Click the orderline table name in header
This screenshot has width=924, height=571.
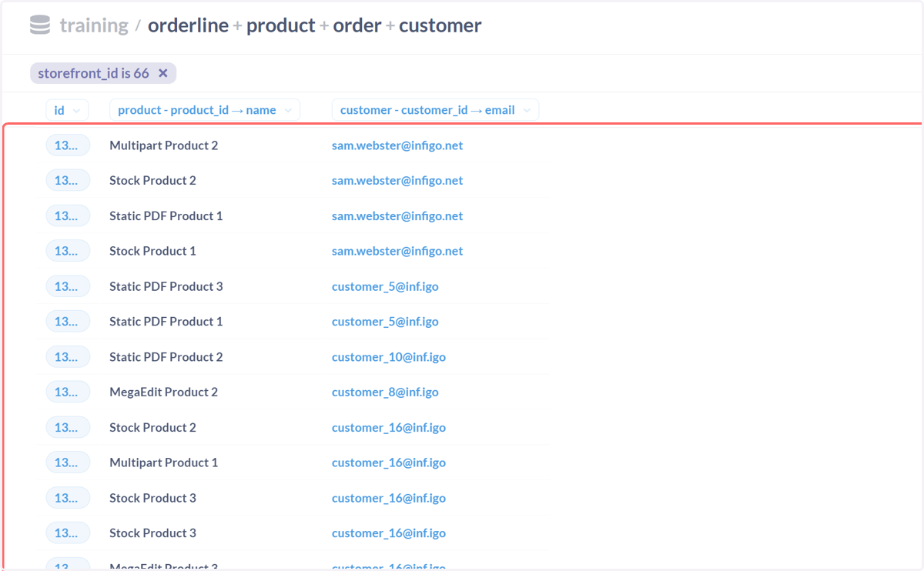188,25
